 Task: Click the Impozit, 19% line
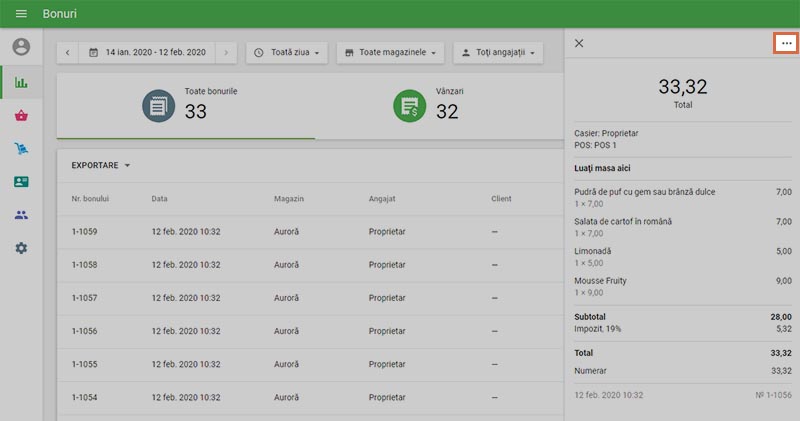click(x=683, y=329)
